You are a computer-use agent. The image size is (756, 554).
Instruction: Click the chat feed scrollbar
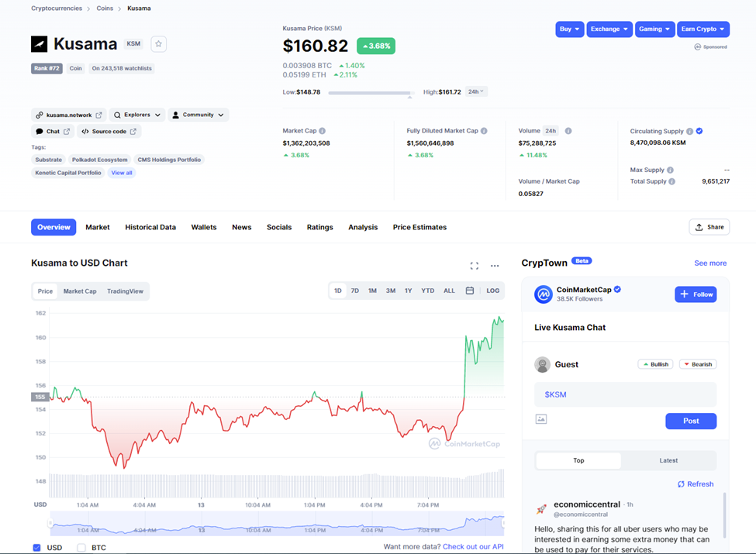(x=724, y=515)
